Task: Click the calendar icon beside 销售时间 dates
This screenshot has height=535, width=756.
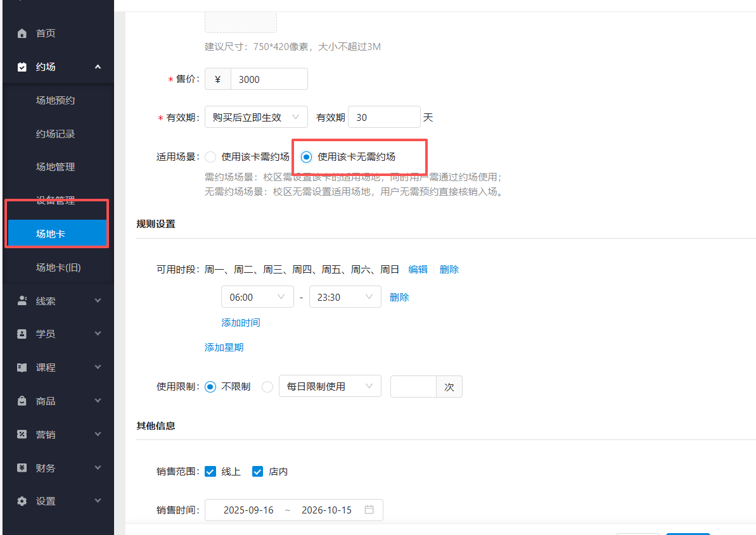Action: point(371,510)
